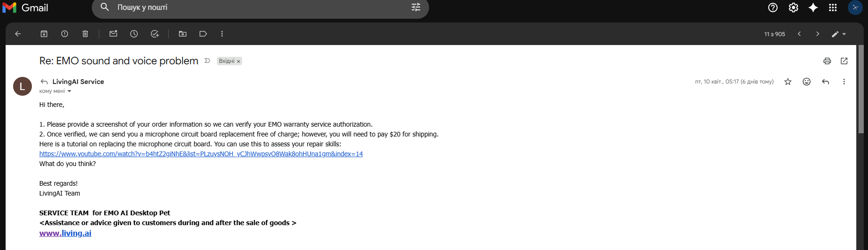
Task: Show search filter options
Action: coord(416,8)
